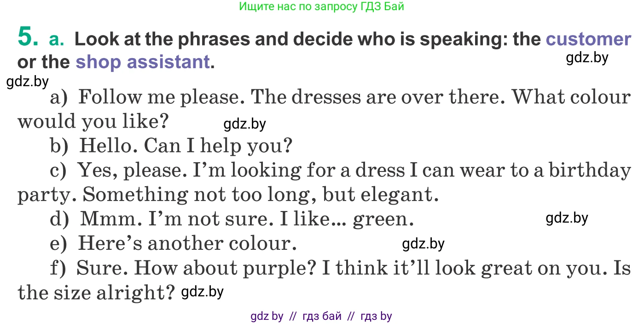
Task: Click gdz.by watermark after "the size alright?"
Action: point(203,292)
